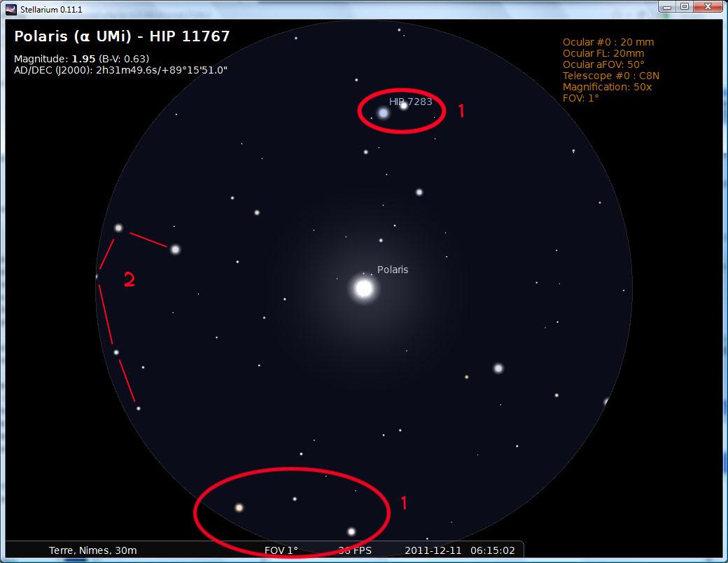Click the Polaris star in center
The width and height of the screenshot is (728, 563).
[x=364, y=289]
